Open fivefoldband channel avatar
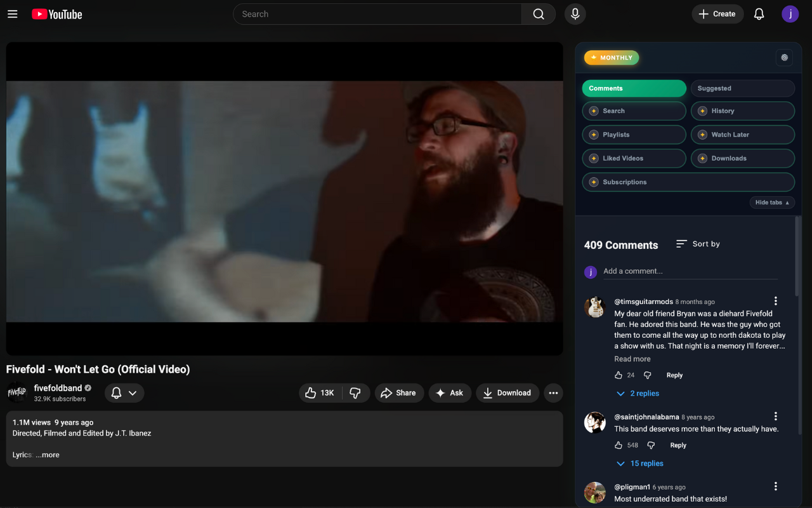This screenshot has width=812, height=508. tap(17, 393)
